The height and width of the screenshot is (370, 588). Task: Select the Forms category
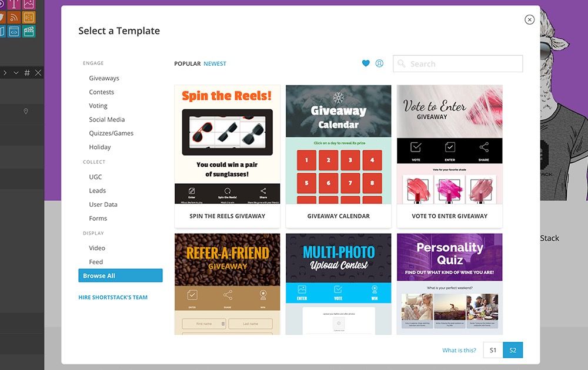[x=98, y=218]
